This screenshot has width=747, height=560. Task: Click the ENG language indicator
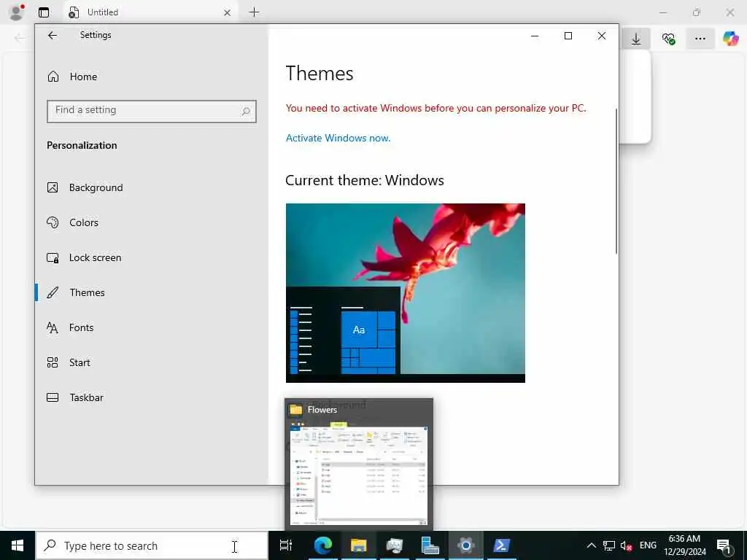pos(648,545)
